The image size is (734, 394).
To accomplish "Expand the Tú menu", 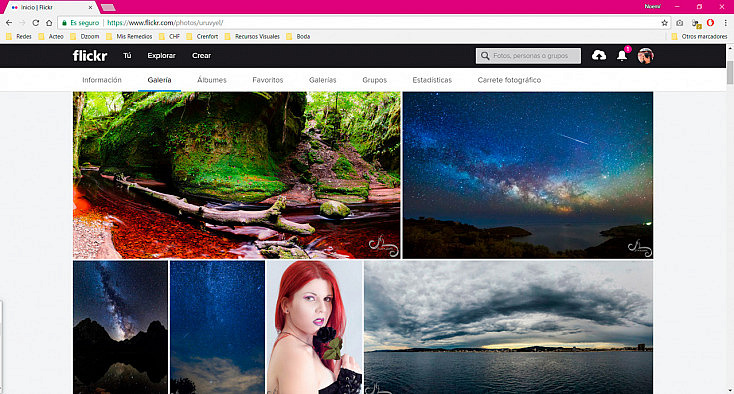I will 127,55.
